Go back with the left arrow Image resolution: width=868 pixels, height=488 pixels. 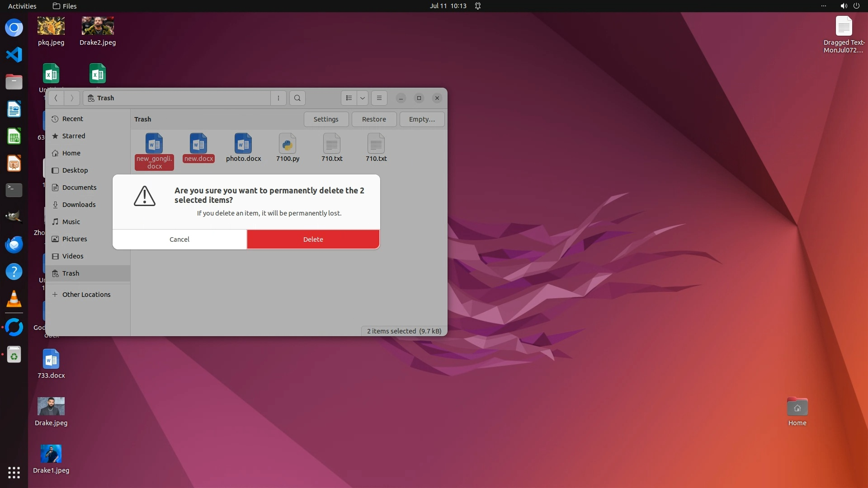56,98
